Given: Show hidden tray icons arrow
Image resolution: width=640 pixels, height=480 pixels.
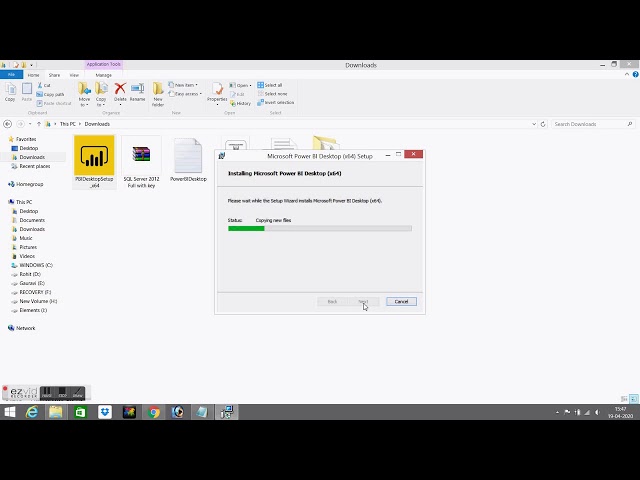Looking at the screenshot, I should [558, 412].
